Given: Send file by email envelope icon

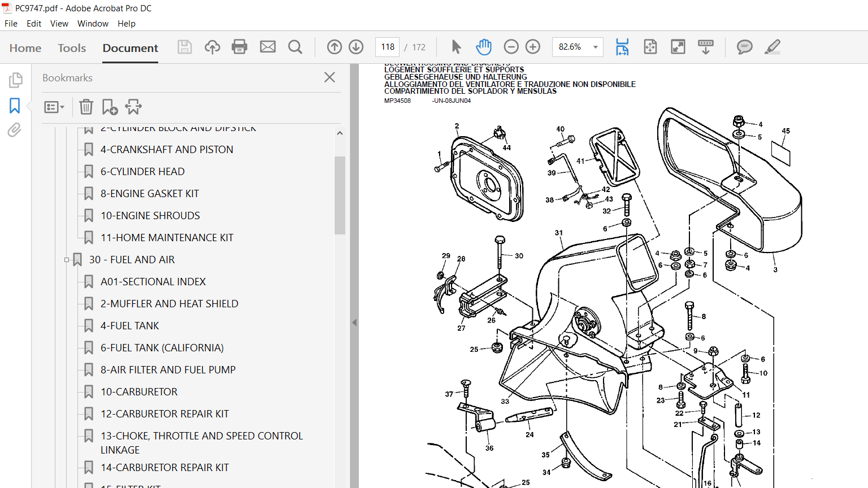Looking at the screenshot, I should 268,47.
